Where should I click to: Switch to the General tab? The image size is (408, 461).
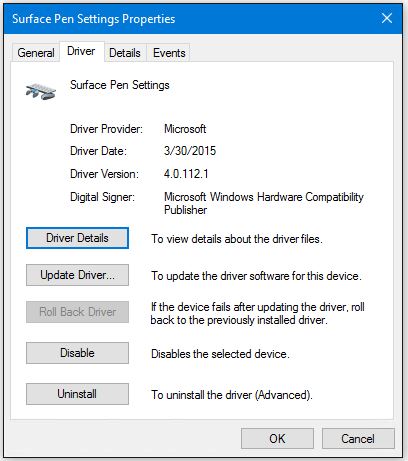(x=36, y=53)
